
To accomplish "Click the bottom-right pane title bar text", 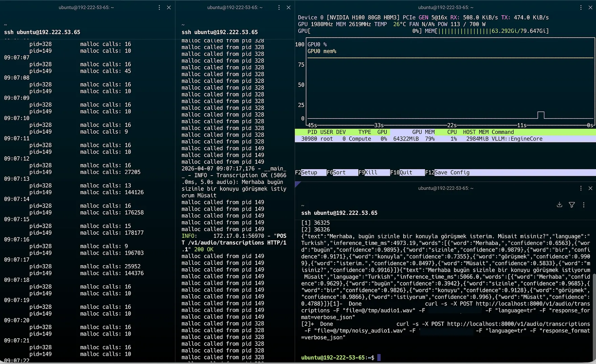I will click(x=446, y=188).
